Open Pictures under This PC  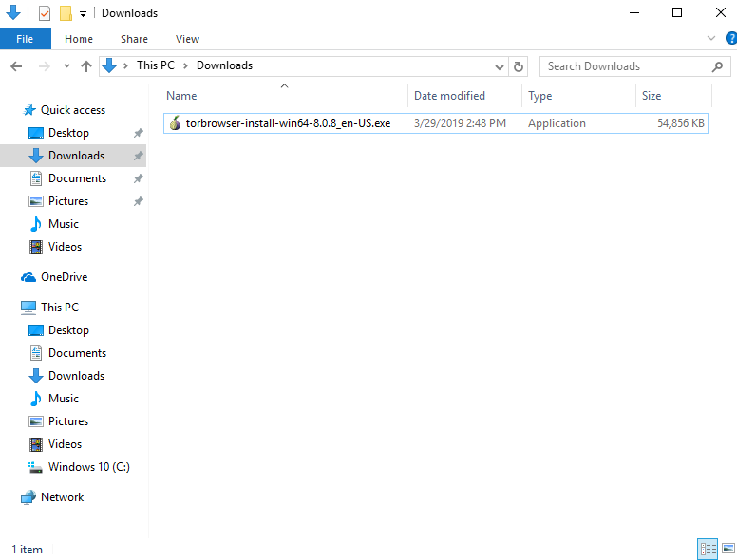point(68,421)
